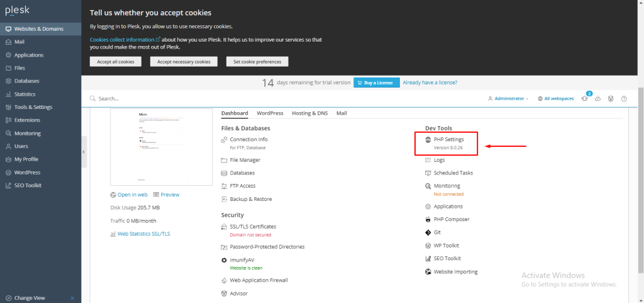Click the notifications bell icon
The height and width of the screenshot is (303, 644).
(585, 99)
